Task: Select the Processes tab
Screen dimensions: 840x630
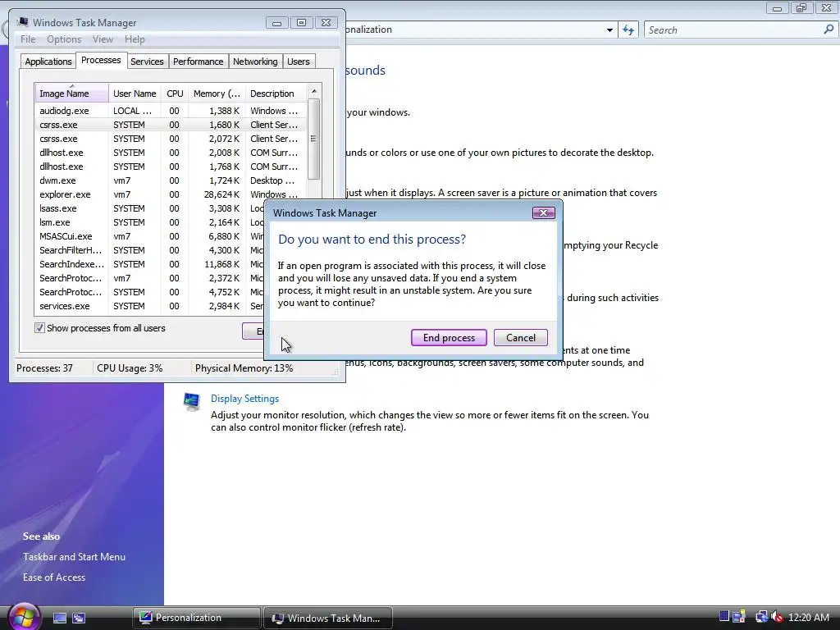Action: point(101,60)
